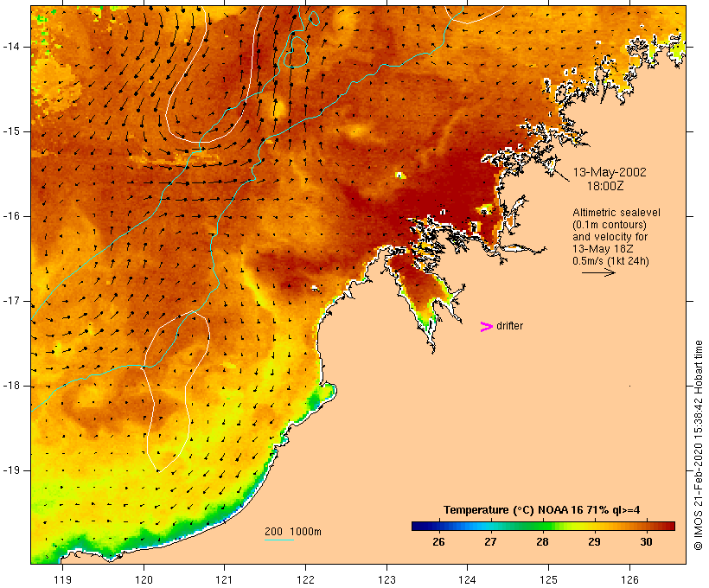This screenshot has height=588, width=709.
Task: Click the '126' longitude axis label
Action: (629, 579)
